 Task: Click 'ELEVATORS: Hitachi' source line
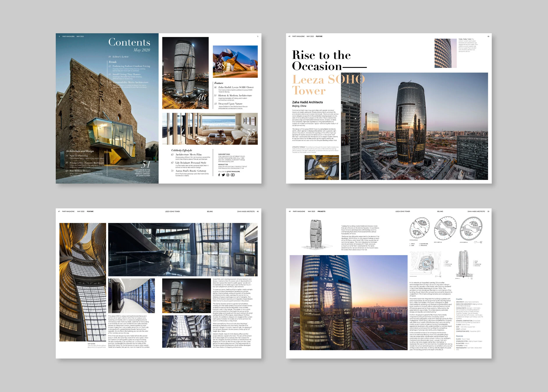(463, 343)
